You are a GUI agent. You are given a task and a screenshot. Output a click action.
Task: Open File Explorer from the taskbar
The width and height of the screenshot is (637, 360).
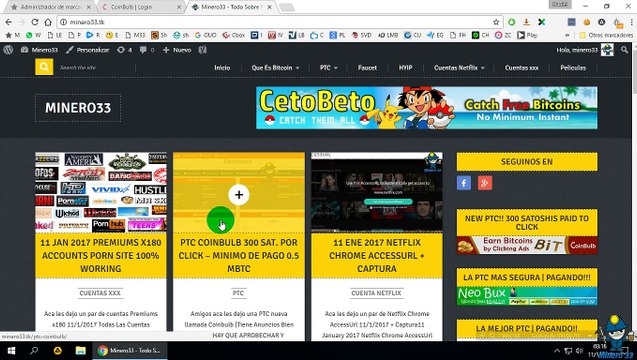(x=80, y=350)
